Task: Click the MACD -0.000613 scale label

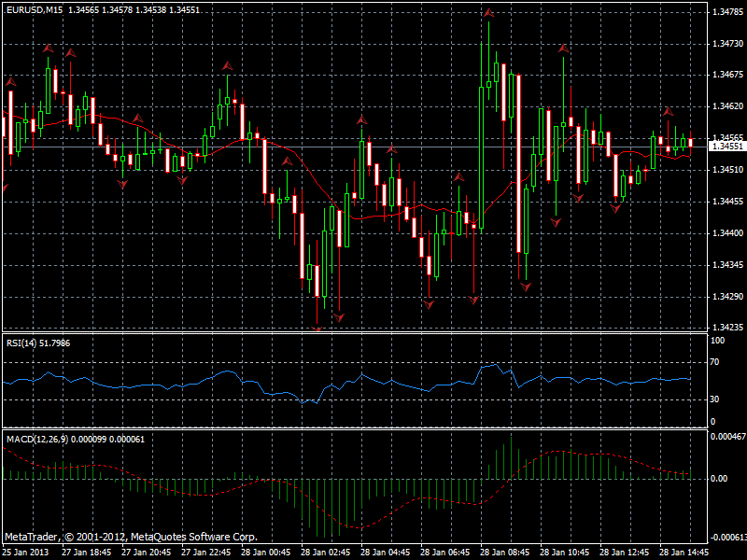Action: [728, 538]
